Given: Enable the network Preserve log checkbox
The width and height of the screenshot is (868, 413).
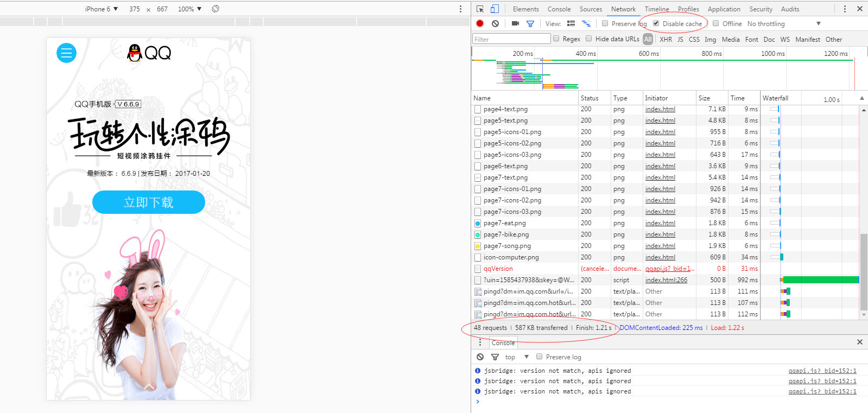Looking at the screenshot, I should click(x=605, y=23).
